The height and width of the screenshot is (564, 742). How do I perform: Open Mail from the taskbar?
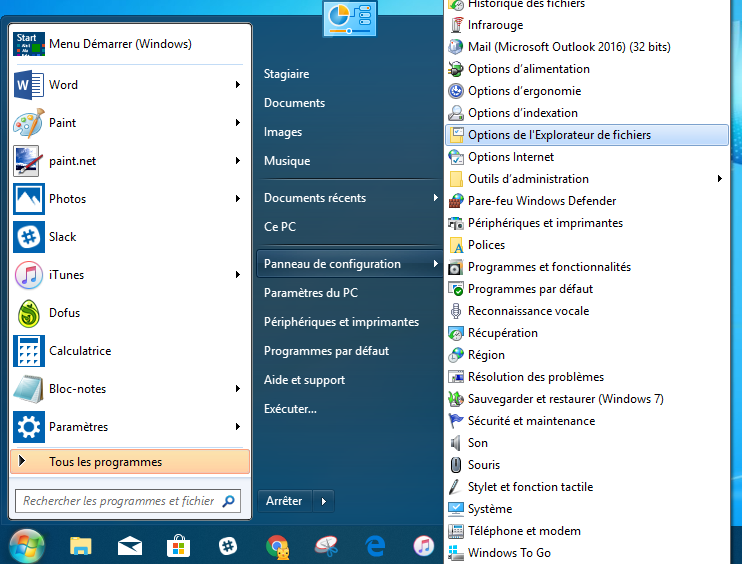coord(130,546)
